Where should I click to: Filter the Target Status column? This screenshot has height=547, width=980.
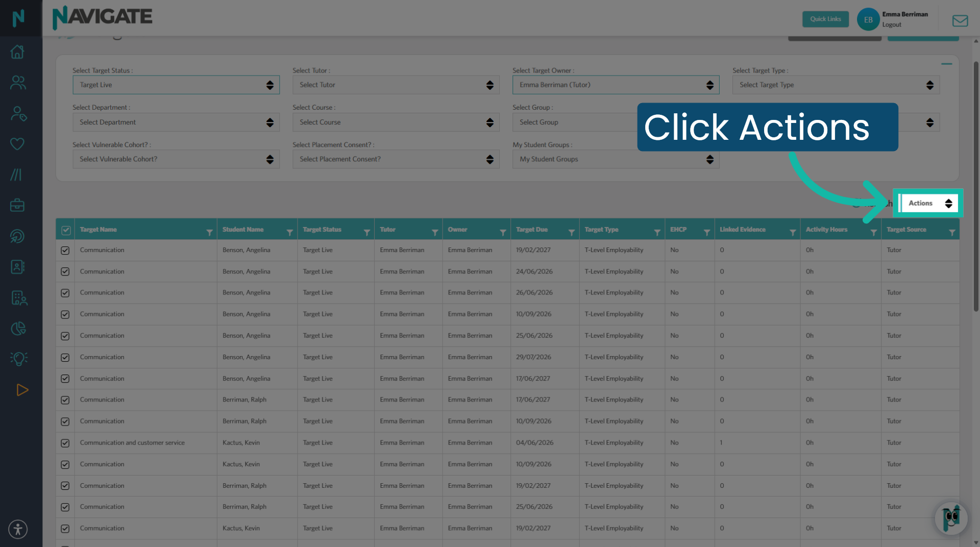point(366,233)
